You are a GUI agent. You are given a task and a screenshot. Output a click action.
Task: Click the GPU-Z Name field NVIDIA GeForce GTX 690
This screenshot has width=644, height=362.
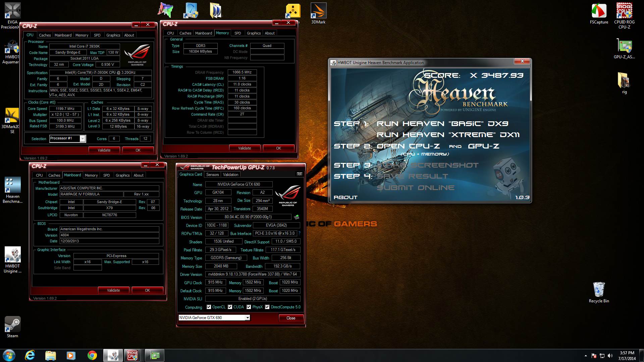[239, 184]
